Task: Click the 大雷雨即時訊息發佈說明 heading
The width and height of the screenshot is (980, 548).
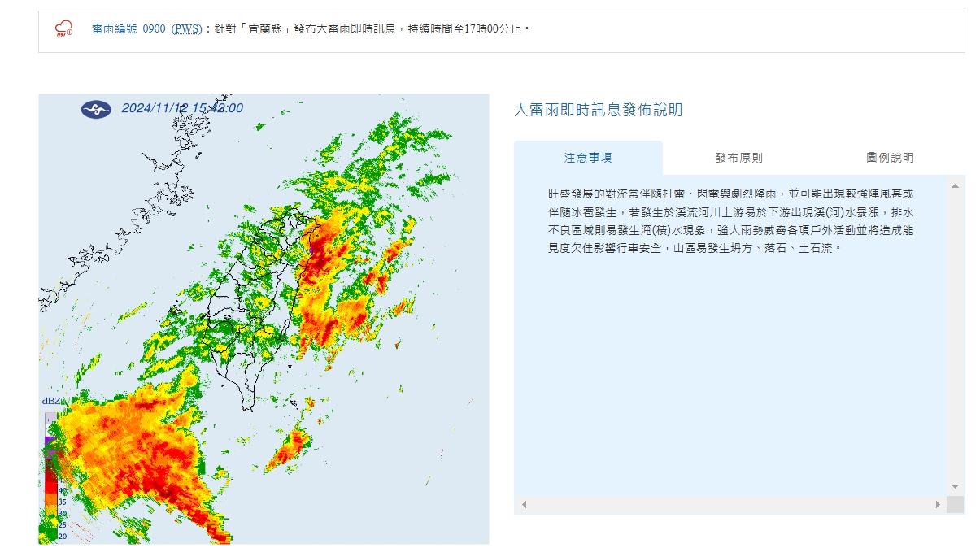Action: (x=598, y=110)
